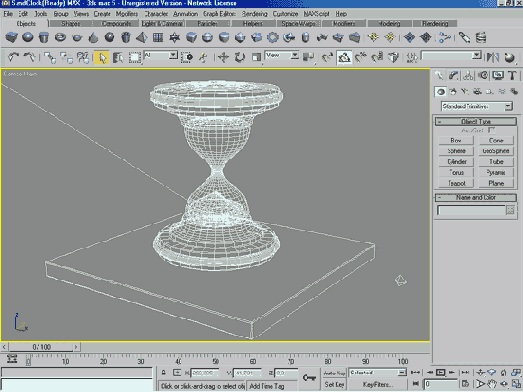Click the Plane button in Object Type
This screenshot has height=392, width=523.
pyautogui.click(x=496, y=183)
